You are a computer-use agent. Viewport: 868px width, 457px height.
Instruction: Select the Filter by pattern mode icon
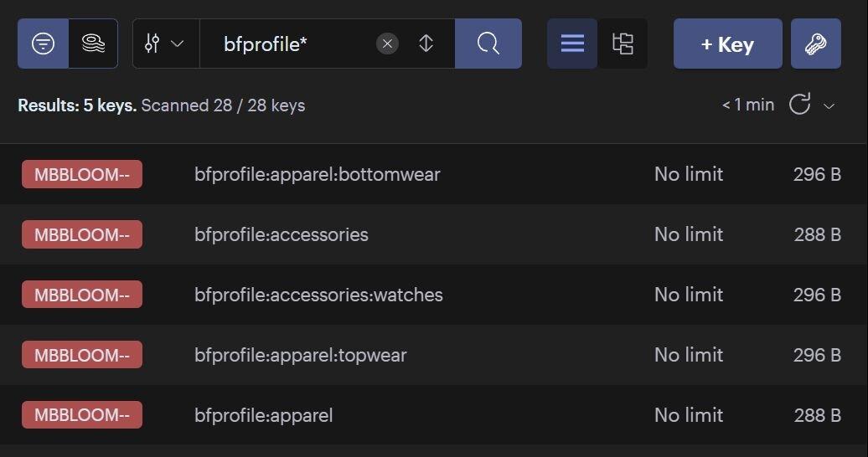click(x=44, y=44)
